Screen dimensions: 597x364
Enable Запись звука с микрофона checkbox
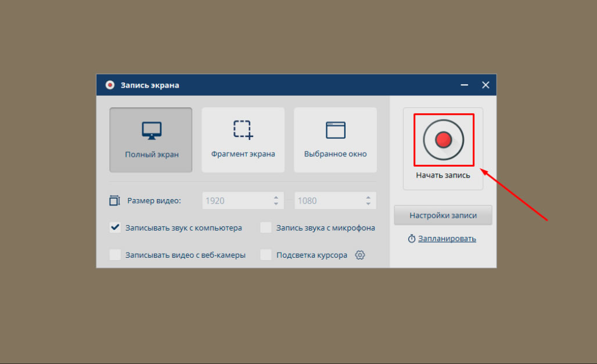pos(266,228)
